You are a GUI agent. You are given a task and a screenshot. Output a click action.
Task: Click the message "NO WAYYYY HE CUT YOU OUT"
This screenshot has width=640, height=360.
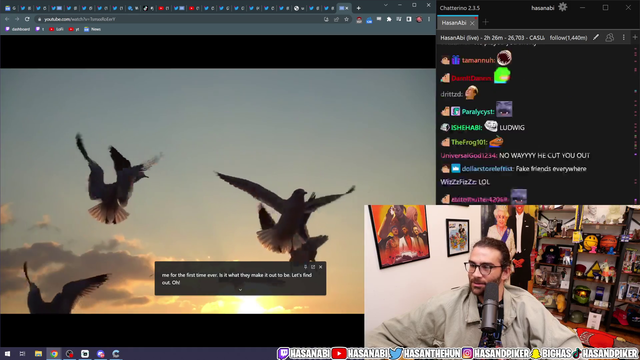pos(544,156)
